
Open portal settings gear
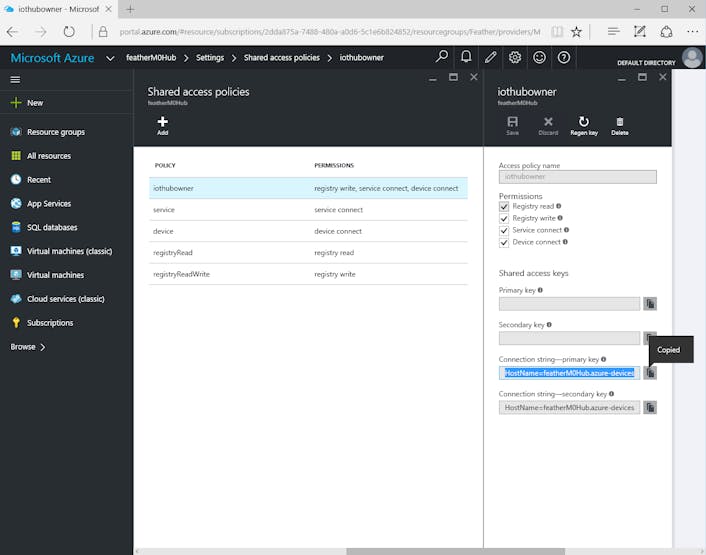pos(515,57)
